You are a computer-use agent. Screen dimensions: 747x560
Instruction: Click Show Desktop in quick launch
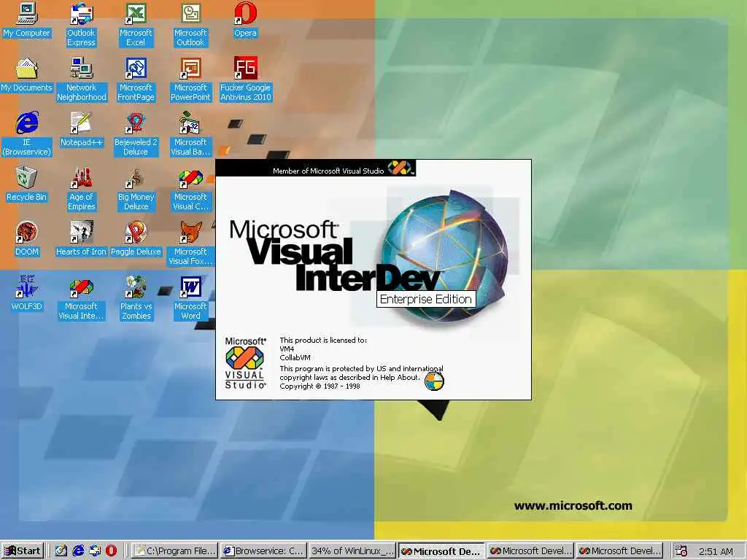[x=61, y=551]
